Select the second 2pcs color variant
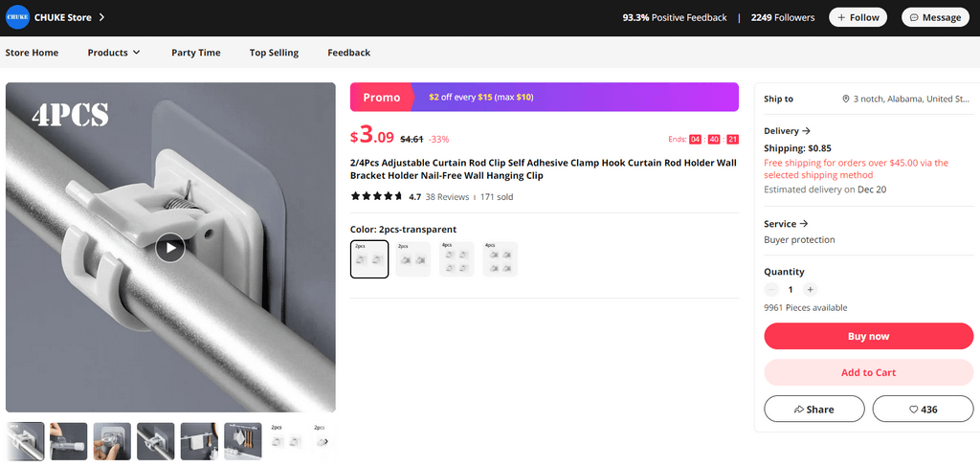 point(413,258)
